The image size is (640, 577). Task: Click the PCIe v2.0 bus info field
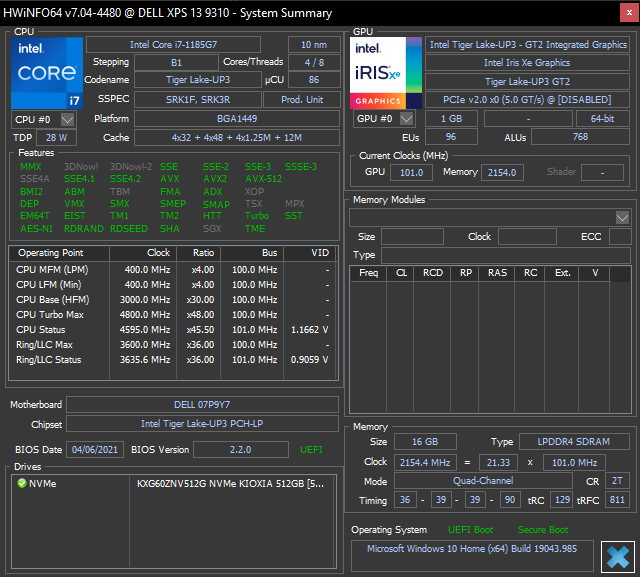click(x=527, y=100)
